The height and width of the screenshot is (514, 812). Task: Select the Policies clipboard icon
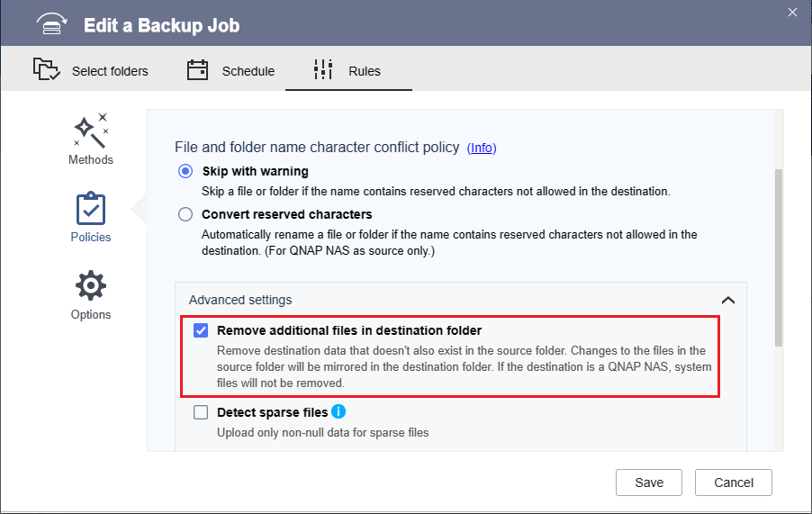tap(91, 208)
